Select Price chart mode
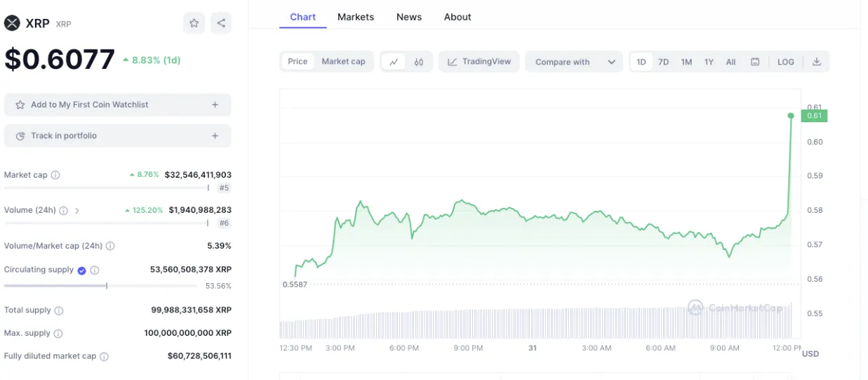The width and height of the screenshot is (868, 380). pyautogui.click(x=298, y=62)
